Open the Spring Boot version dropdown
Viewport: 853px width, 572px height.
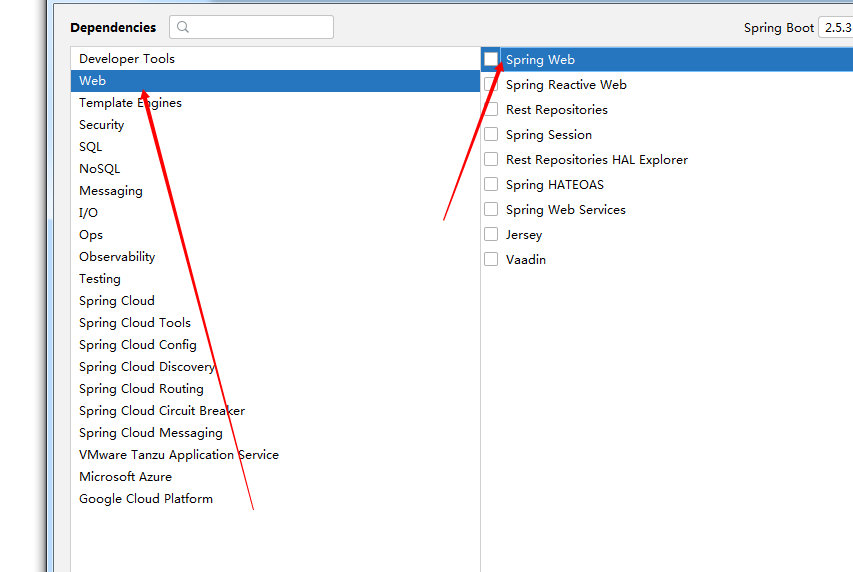click(836, 28)
